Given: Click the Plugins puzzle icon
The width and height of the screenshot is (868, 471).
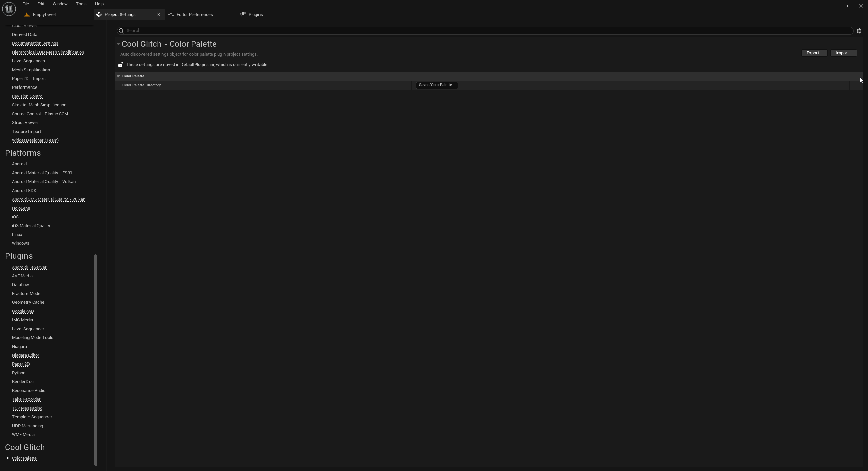Looking at the screenshot, I should pyautogui.click(x=243, y=14).
